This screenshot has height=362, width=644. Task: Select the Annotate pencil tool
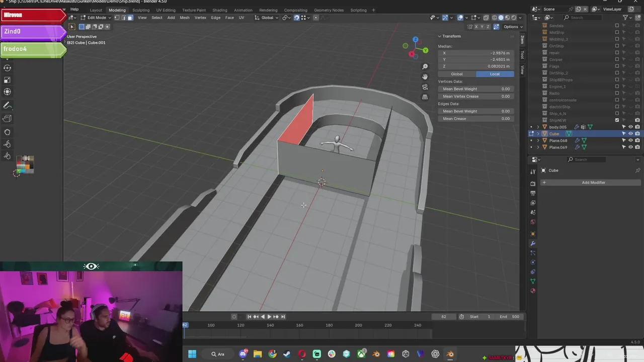tap(8, 106)
